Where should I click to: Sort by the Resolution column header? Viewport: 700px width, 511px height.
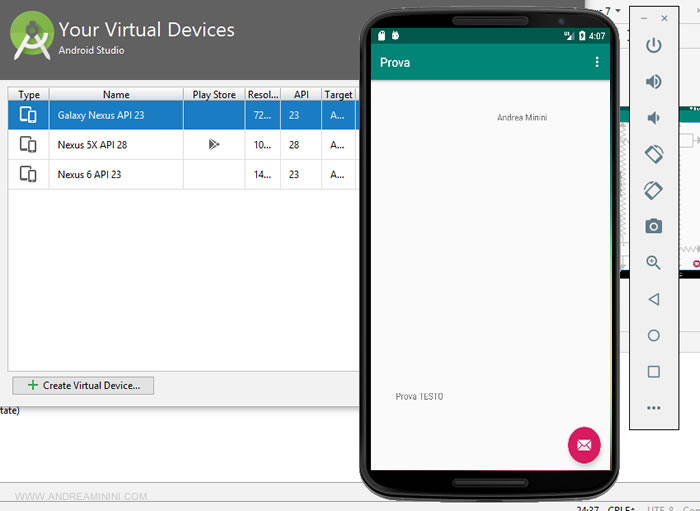(x=263, y=95)
